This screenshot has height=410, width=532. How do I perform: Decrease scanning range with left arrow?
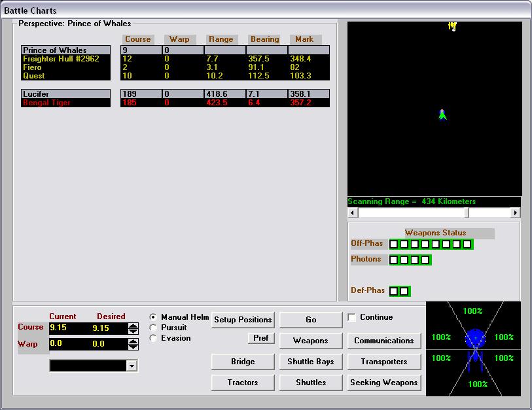tap(353, 213)
